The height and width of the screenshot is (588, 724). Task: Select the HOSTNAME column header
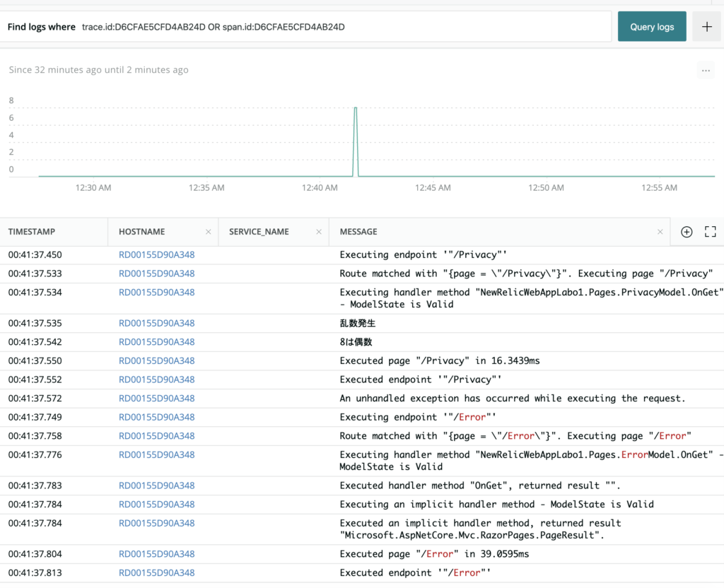141,232
